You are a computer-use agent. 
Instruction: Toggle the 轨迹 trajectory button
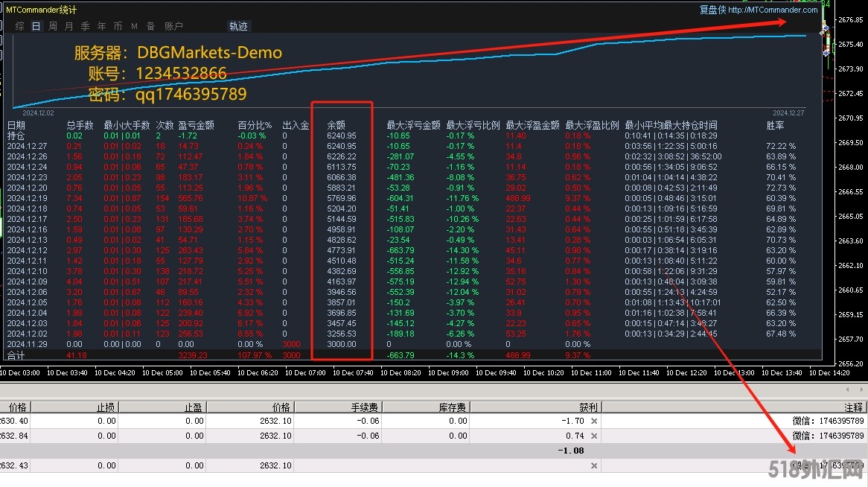coord(238,26)
